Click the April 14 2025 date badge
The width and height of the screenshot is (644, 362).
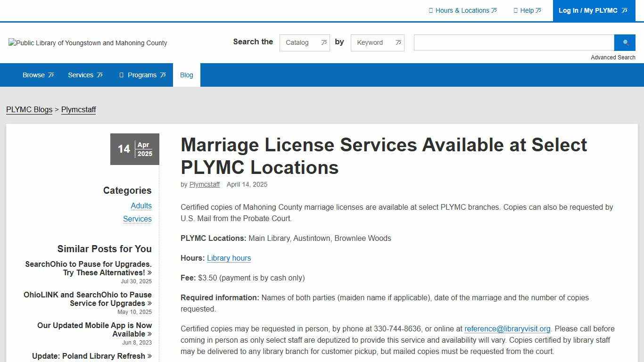click(134, 149)
